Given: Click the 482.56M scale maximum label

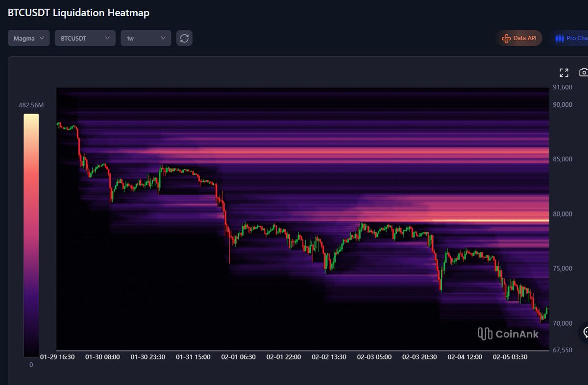Looking at the screenshot, I should [x=31, y=105].
